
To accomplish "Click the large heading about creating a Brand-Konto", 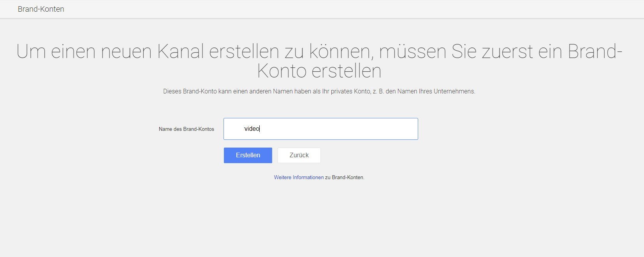I will click(x=319, y=61).
